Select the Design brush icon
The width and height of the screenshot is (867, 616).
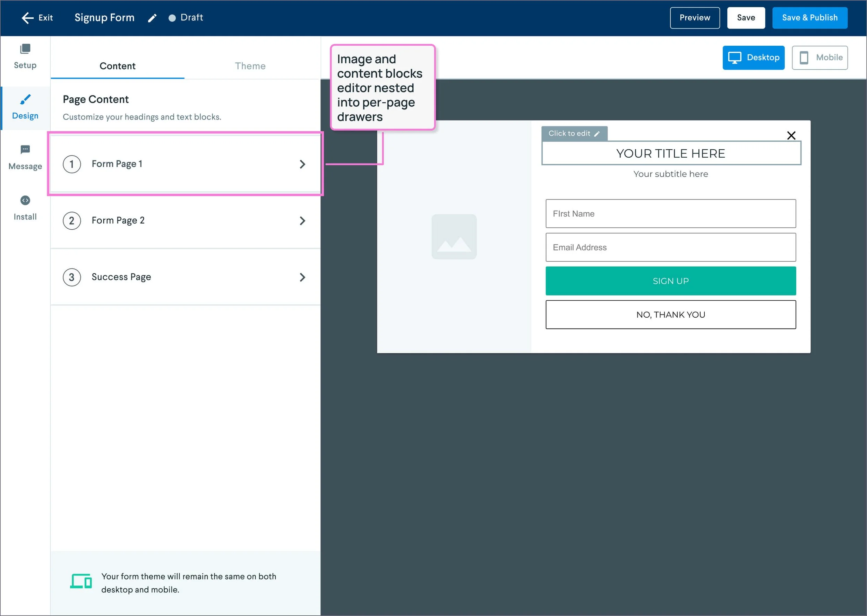point(25,99)
